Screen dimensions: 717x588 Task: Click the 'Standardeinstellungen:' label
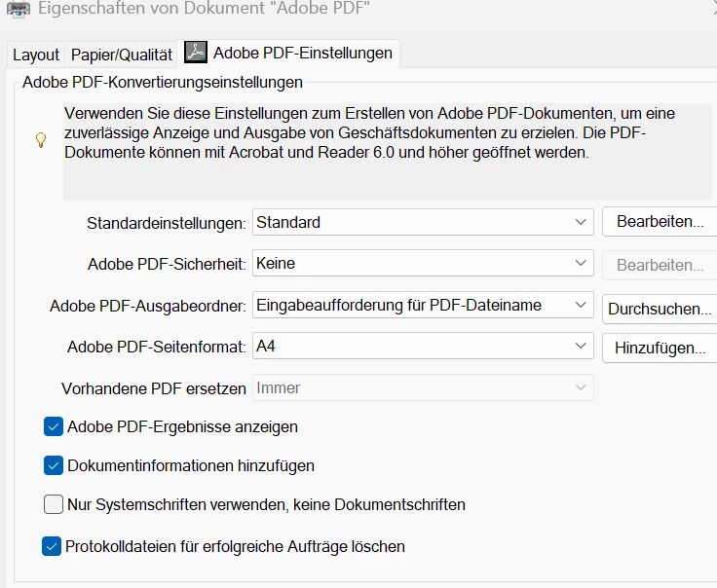(167, 223)
